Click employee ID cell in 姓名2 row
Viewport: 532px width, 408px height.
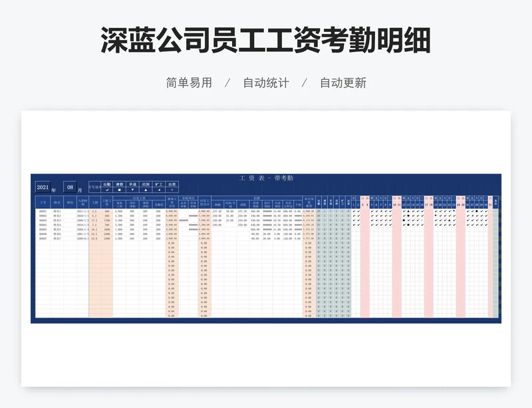[43, 216]
